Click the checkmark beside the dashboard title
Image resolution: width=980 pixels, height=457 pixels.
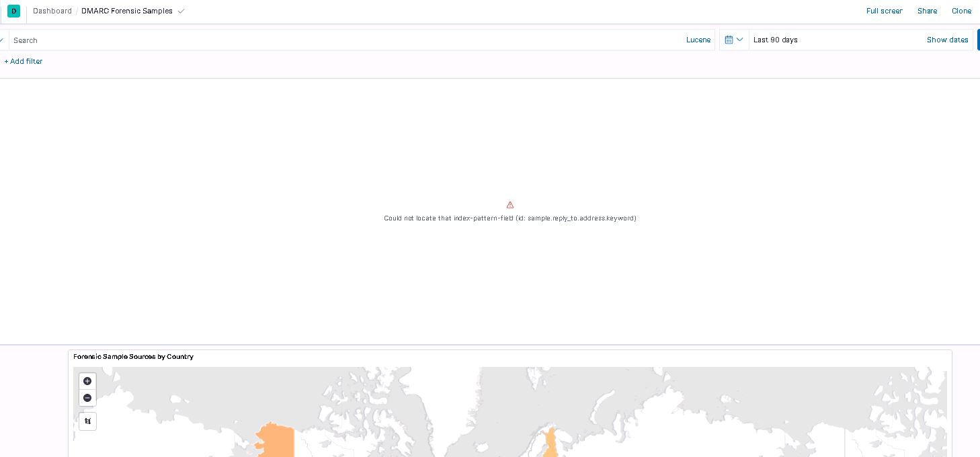click(181, 11)
